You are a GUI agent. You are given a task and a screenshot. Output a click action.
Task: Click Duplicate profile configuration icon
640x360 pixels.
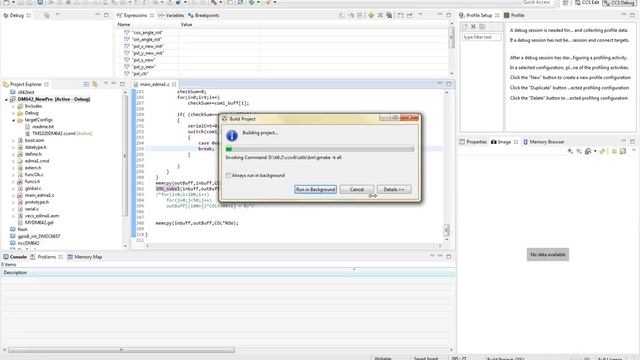pyautogui.click(x=482, y=27)
